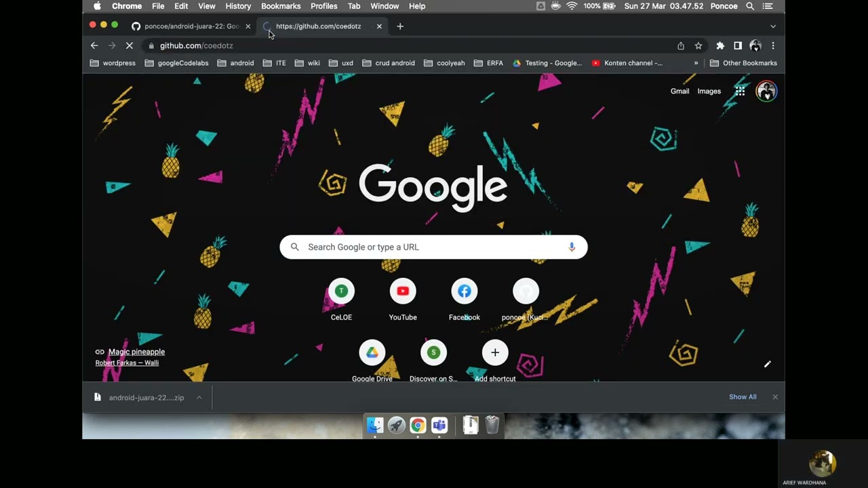
Task: Open Other Bookmarks folder
Action: click(743, 63)
